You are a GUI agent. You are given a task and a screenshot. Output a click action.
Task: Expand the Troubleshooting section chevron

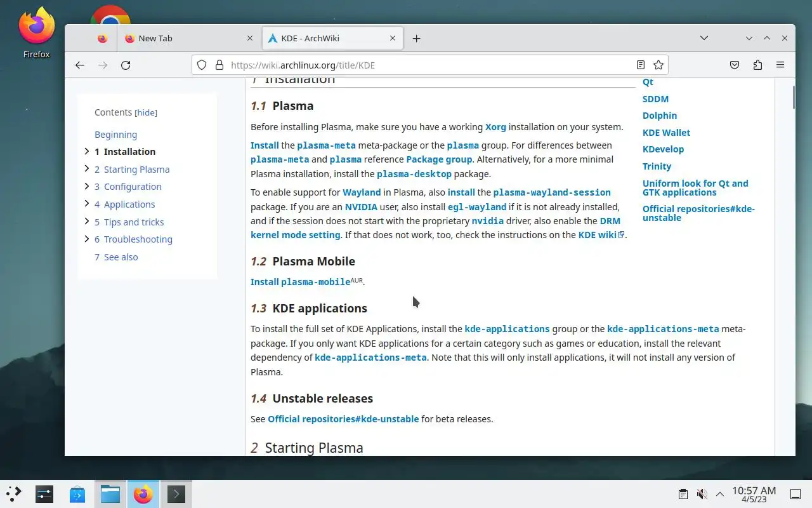87,239
